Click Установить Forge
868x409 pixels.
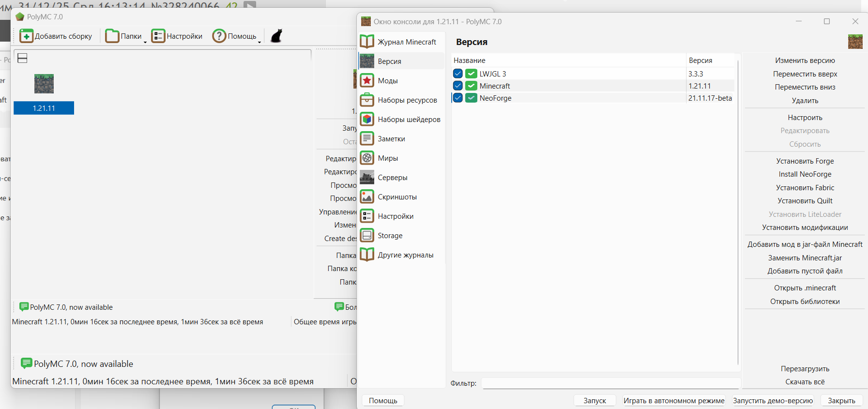[x=805, y=161]
